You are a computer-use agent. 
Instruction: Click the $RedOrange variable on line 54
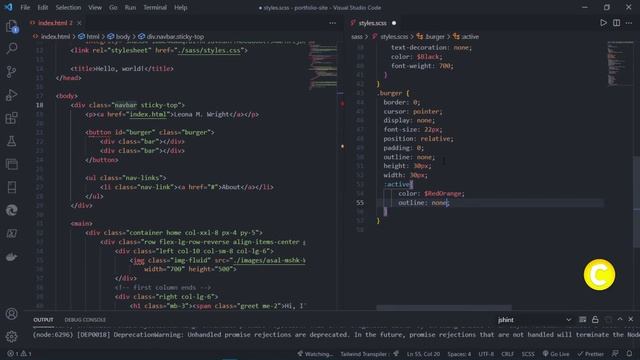(442, 193)
